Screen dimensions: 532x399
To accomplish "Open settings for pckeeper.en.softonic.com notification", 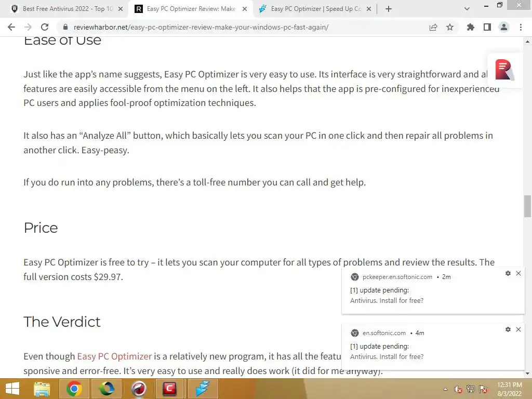I will pos(508,273).
